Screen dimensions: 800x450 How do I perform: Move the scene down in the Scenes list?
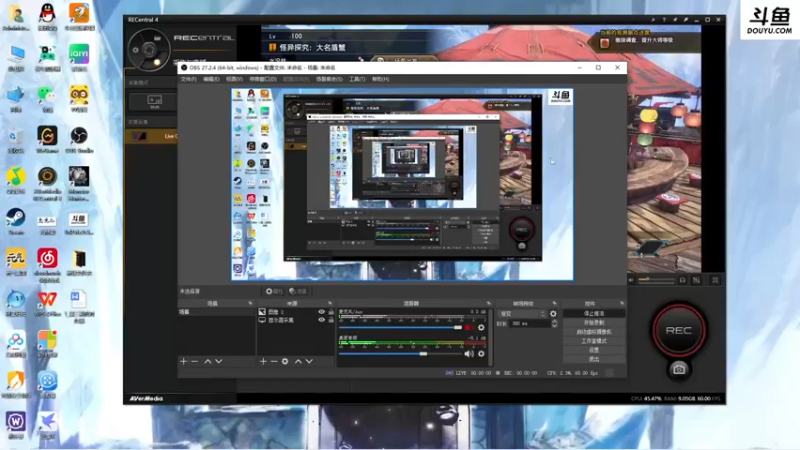point(219,361)
